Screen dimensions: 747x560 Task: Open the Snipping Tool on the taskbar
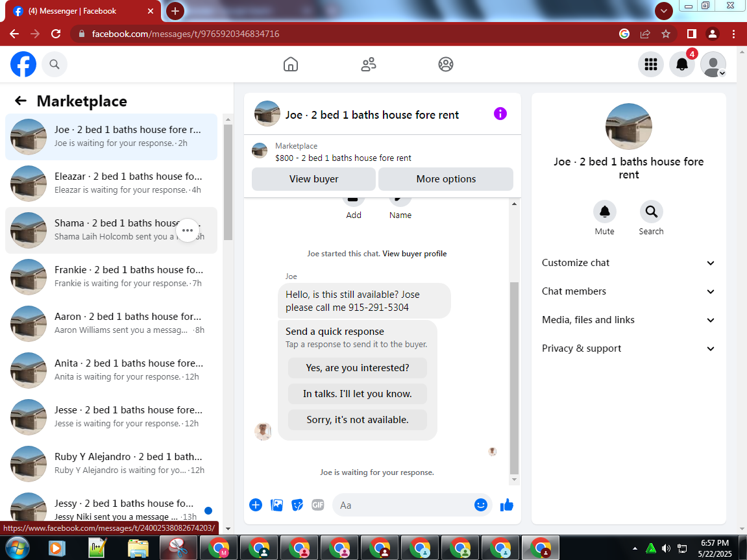click(x=178, y=548)
